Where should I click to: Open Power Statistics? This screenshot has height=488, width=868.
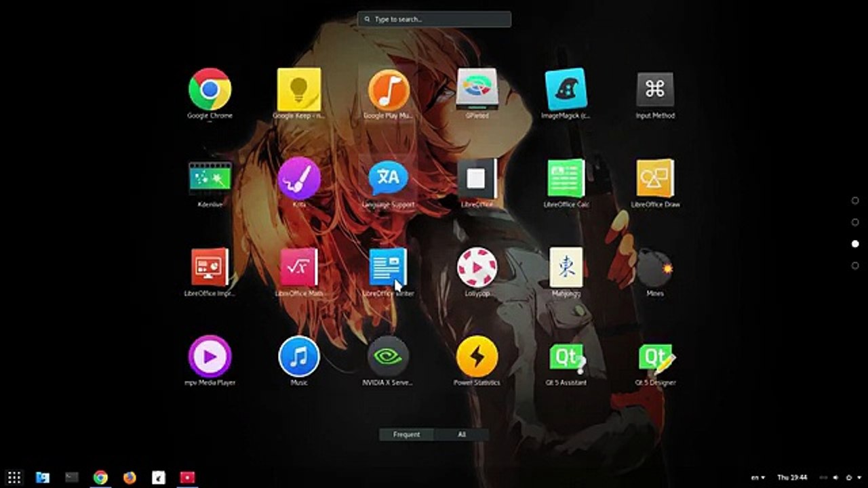pos(477,356)
